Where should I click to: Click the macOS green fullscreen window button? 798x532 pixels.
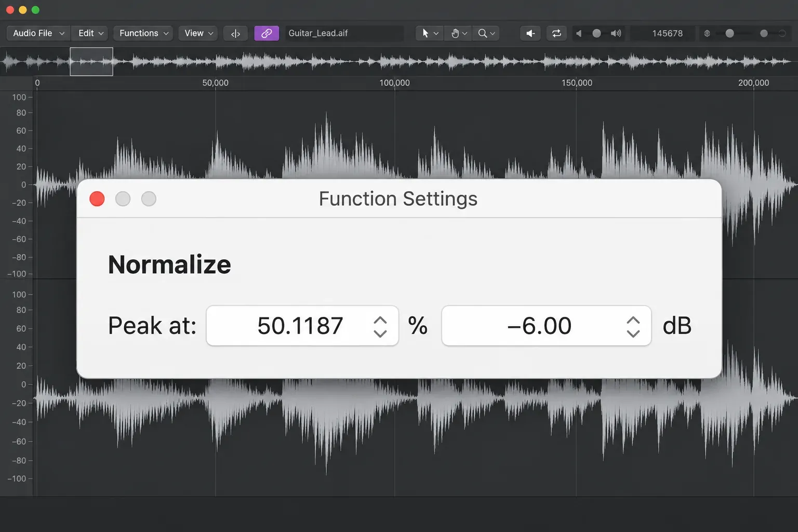pos(35,10)
